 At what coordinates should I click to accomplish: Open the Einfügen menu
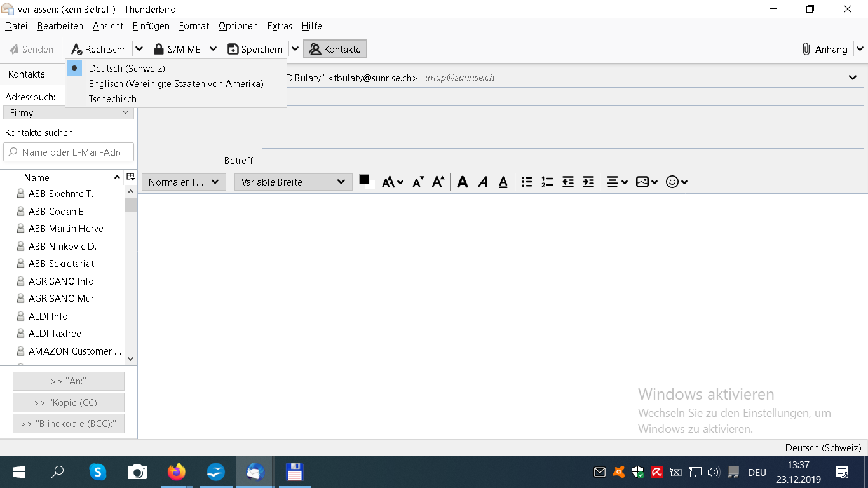pyautogui.click(x=151, y=26)
